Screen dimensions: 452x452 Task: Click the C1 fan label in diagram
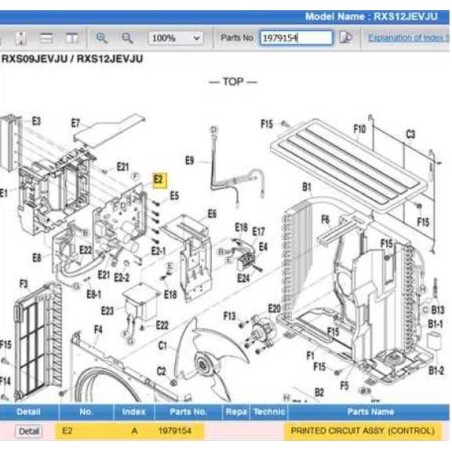coord(162,345)
